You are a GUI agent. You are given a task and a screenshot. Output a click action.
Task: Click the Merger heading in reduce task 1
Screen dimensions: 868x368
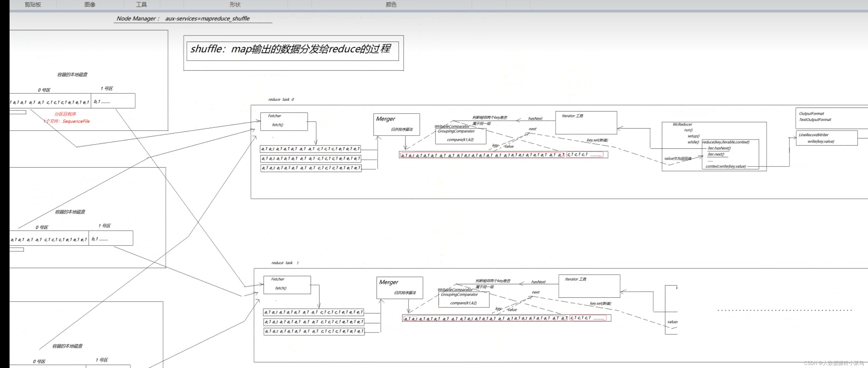(389, 282)
